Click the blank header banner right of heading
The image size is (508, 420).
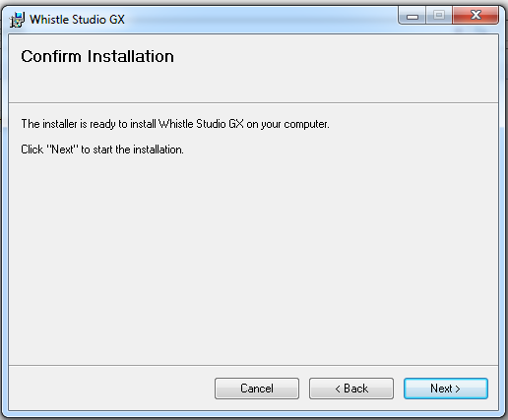pos(335,67)
